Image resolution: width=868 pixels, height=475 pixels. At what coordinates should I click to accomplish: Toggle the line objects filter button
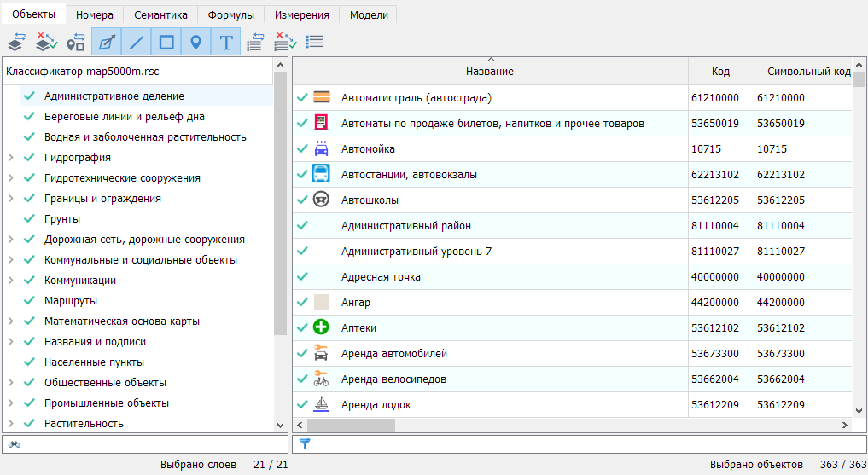(137, 42)
